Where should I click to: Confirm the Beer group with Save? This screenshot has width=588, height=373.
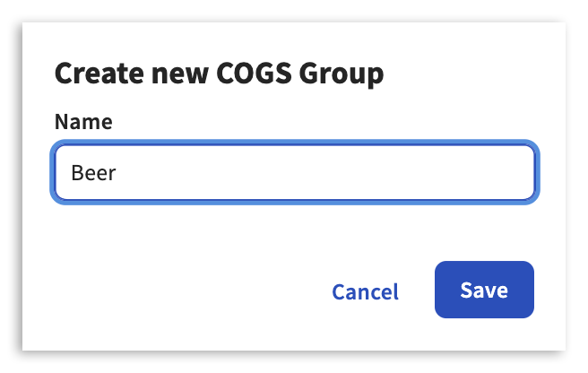point(484,291)
